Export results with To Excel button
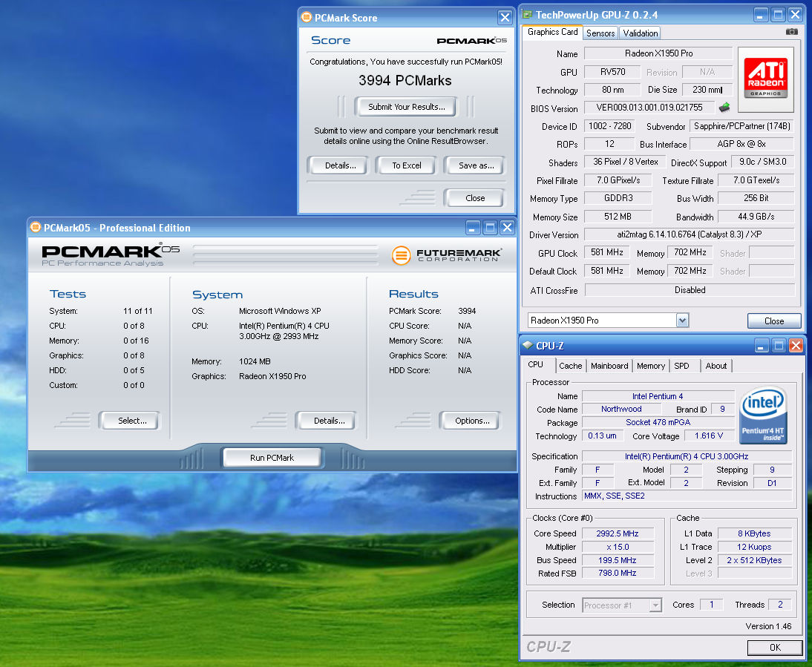The image size is (812, 667). [407, 165]
